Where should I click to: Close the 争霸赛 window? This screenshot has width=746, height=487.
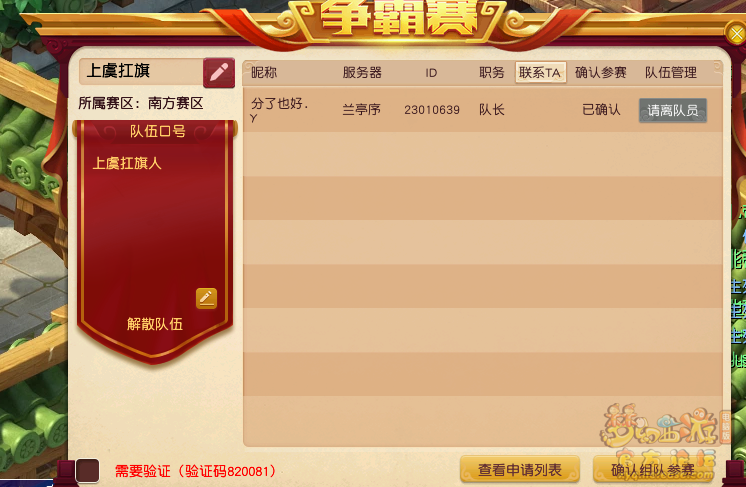click(736, 34)
